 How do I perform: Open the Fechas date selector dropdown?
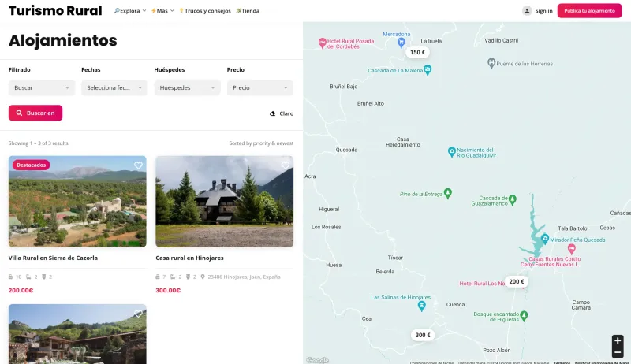click(114, 87)
